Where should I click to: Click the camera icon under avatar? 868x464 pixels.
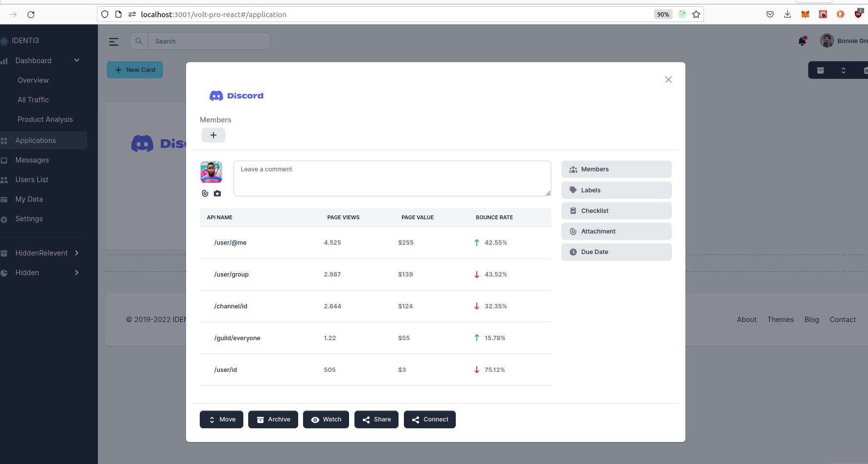click(217, 193)
